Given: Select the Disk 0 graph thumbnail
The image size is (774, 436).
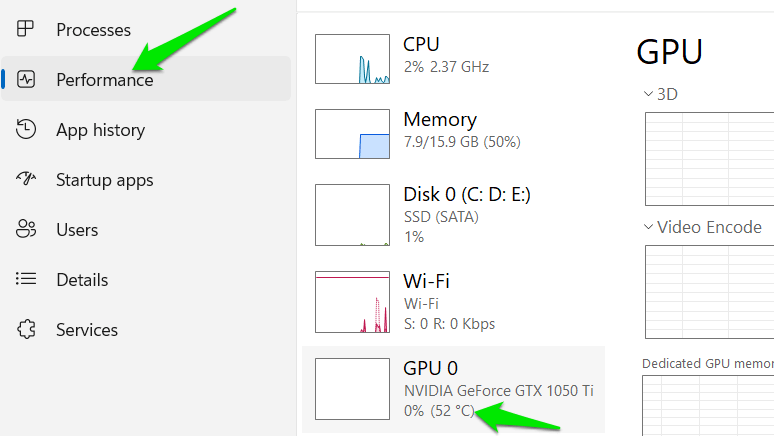Looking at the screenshot, I should tap(352, 214).
